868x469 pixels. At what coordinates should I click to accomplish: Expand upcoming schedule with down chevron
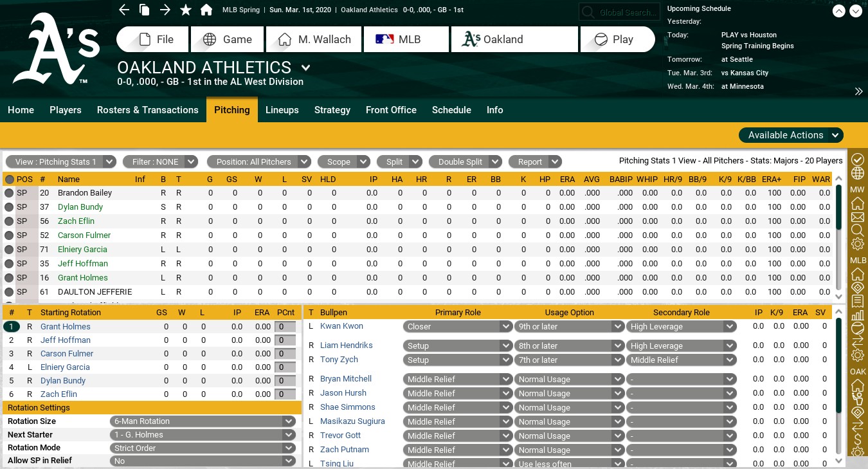855,11
